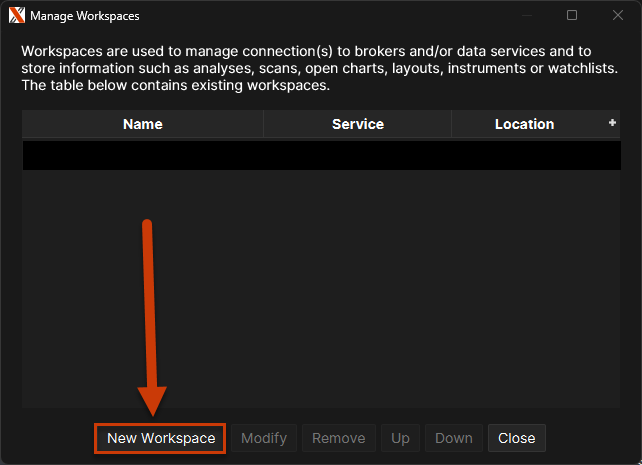Click the New Workspace button
This screenshot has height=465, width=642.
tap(160, 438)
